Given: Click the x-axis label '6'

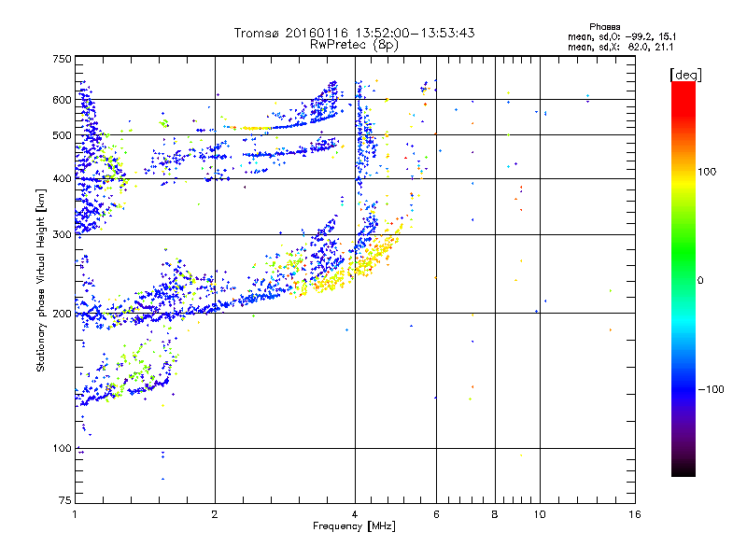Looking at the screenshot, I should [x=436, y=514].
